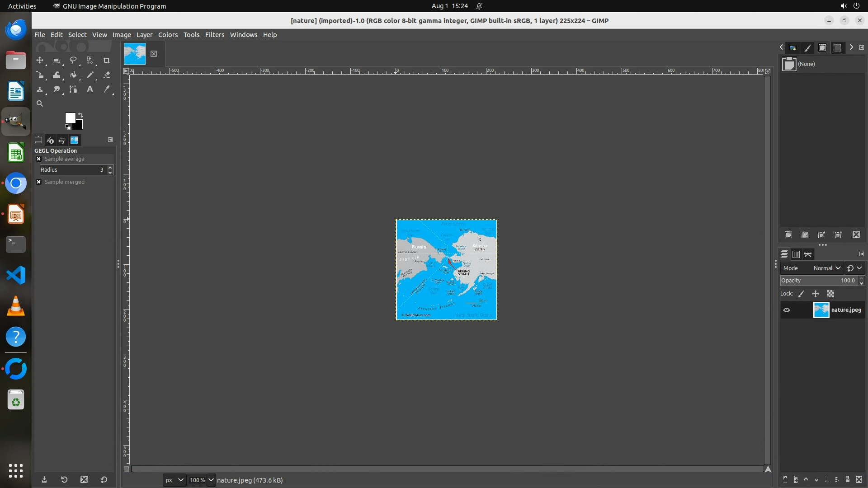
Task: Open the px unit dropdown
Action: pos(175,480)
